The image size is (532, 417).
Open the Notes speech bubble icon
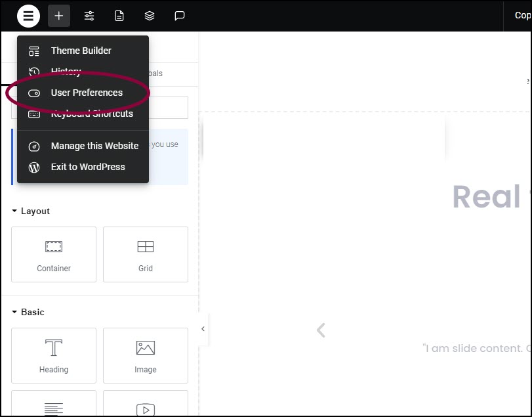[x=180, y=16]
